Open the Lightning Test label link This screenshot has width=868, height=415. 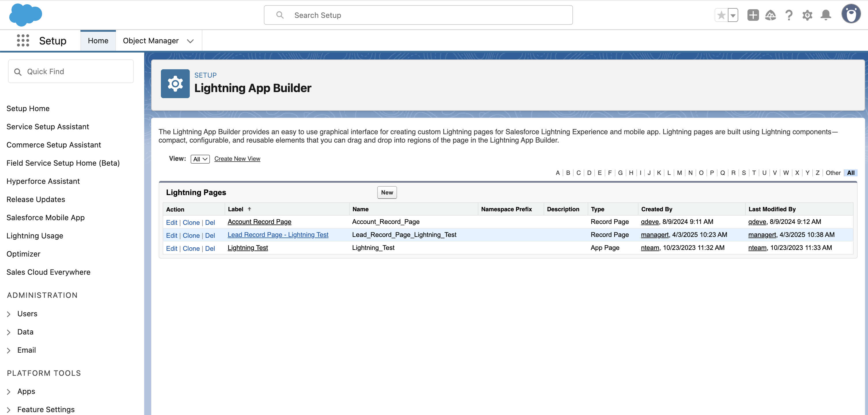[248, 248]
